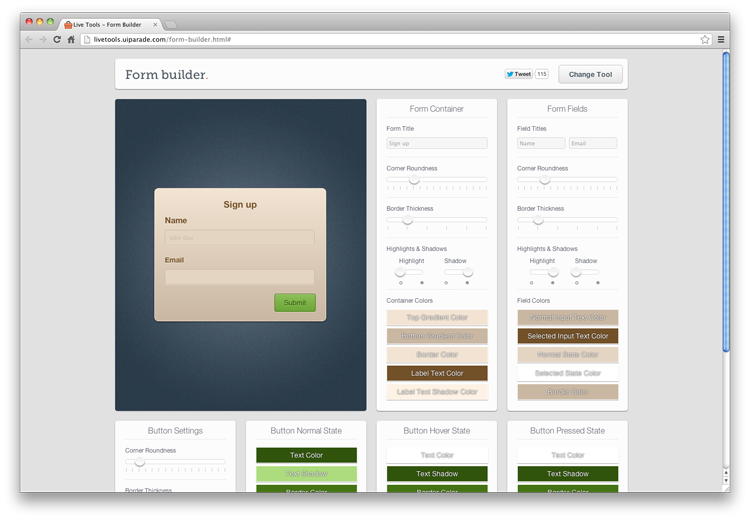Click Form Fields Corner Roundness slider handle
This screenshot has height=520, width=750.
click(x=544, y=179)
